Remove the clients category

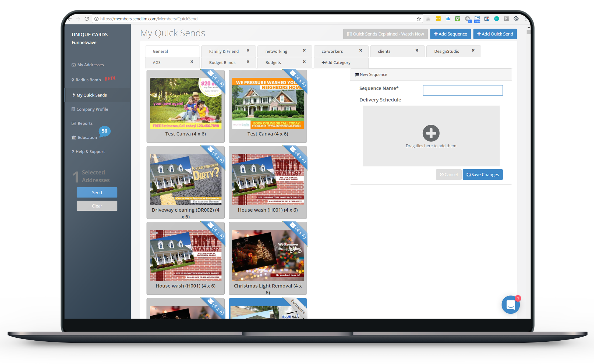pos(417,50)
